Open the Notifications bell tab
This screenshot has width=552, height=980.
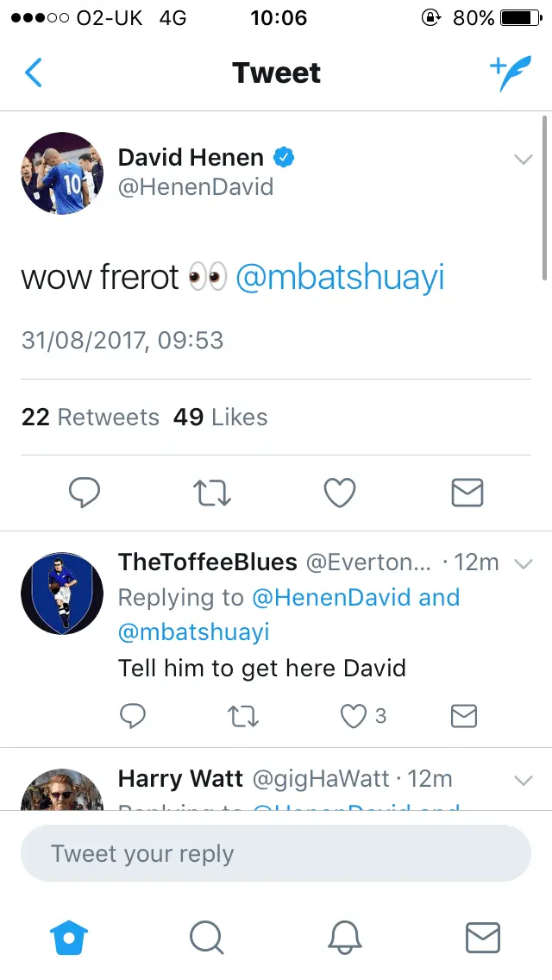(343, 937)
